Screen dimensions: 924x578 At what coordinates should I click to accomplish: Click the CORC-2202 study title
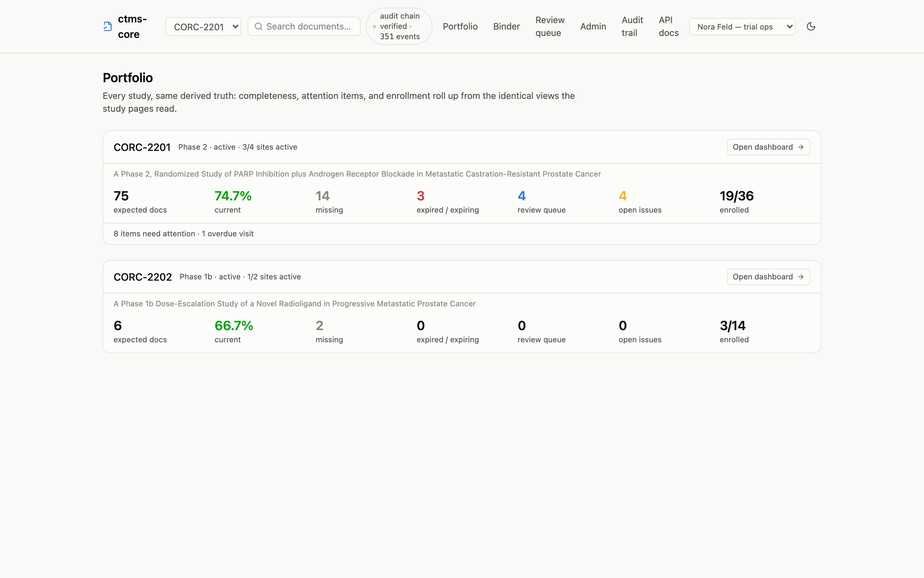(x=143, y=277)
